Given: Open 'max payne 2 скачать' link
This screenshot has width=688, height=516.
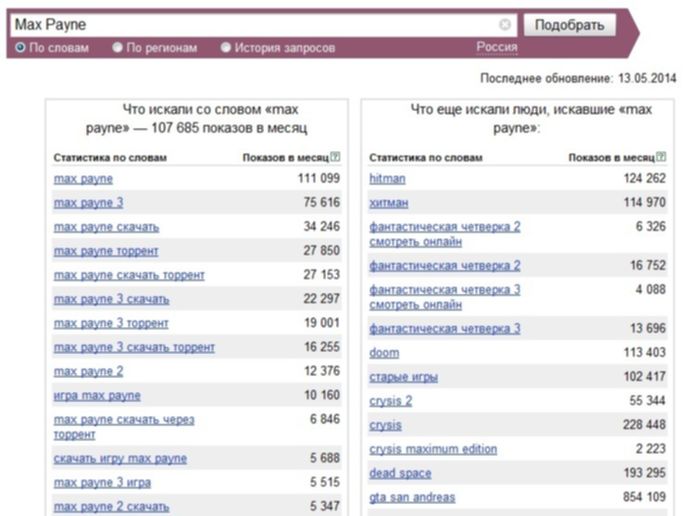Looking at the screenshot, I should 111,507.
